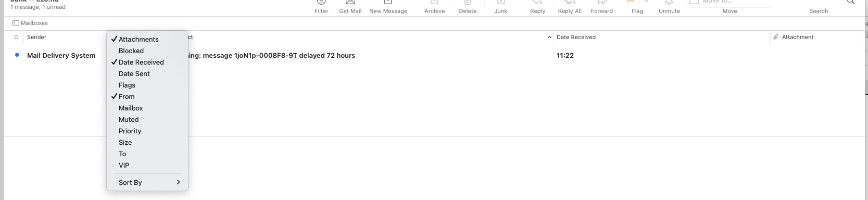Enable the Blocked column
The image size is (868, 200).
point(147,51)
